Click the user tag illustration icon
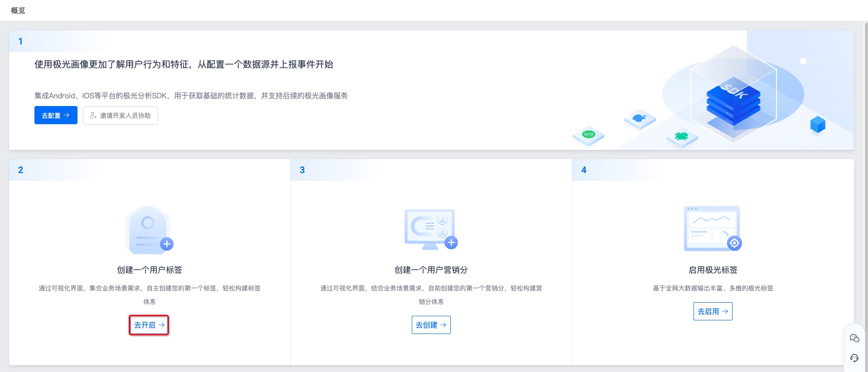Screen dimensions: 868x372 click(x=149, y=230)
